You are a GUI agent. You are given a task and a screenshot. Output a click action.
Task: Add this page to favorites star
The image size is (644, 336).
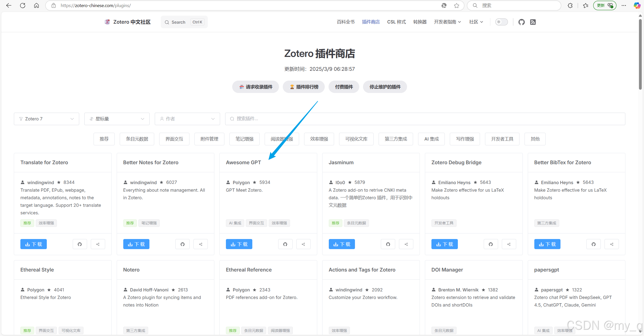click(457, 6)
